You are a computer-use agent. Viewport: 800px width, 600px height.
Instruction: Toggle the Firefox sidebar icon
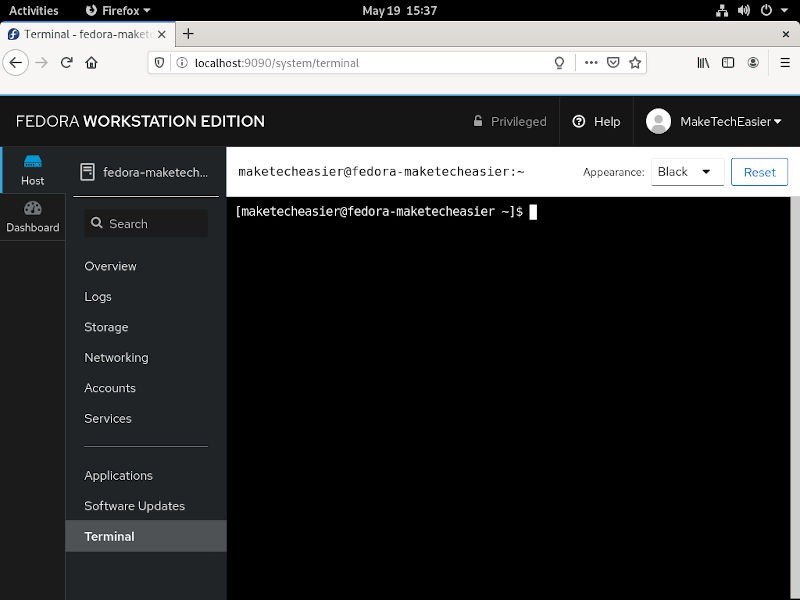(728, 62)
